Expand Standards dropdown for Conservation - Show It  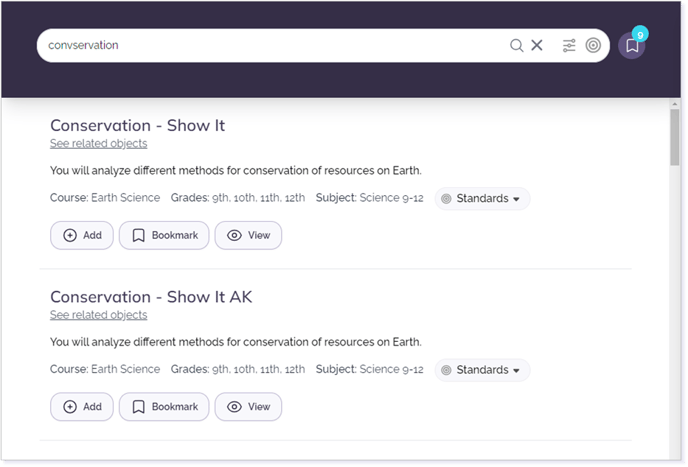(x=482, y=199)
